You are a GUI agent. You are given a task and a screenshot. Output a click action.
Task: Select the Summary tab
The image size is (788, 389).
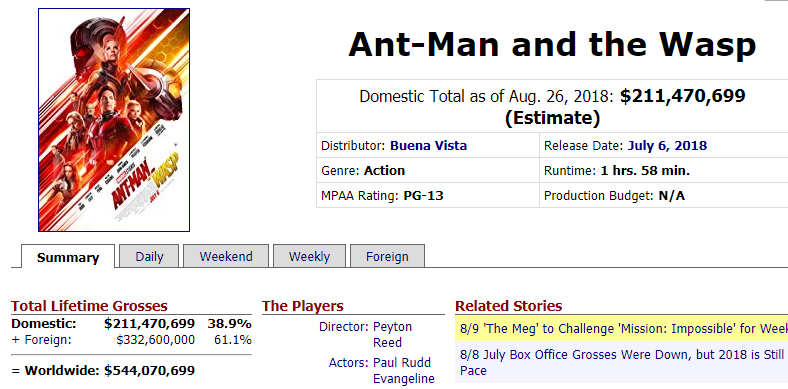tap(68, 256)
